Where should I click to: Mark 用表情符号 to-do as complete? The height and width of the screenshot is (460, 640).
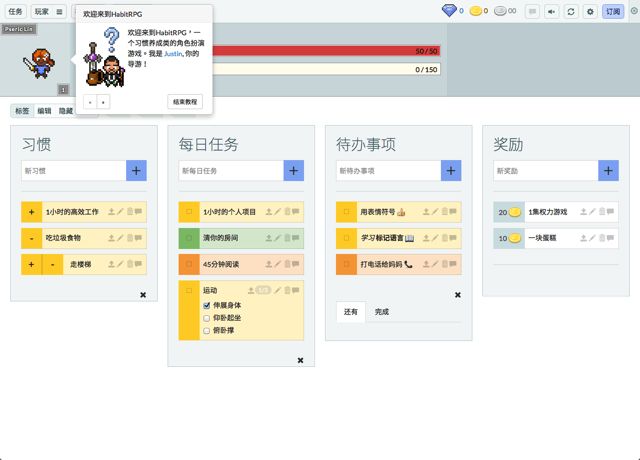(x=346, y=211)
